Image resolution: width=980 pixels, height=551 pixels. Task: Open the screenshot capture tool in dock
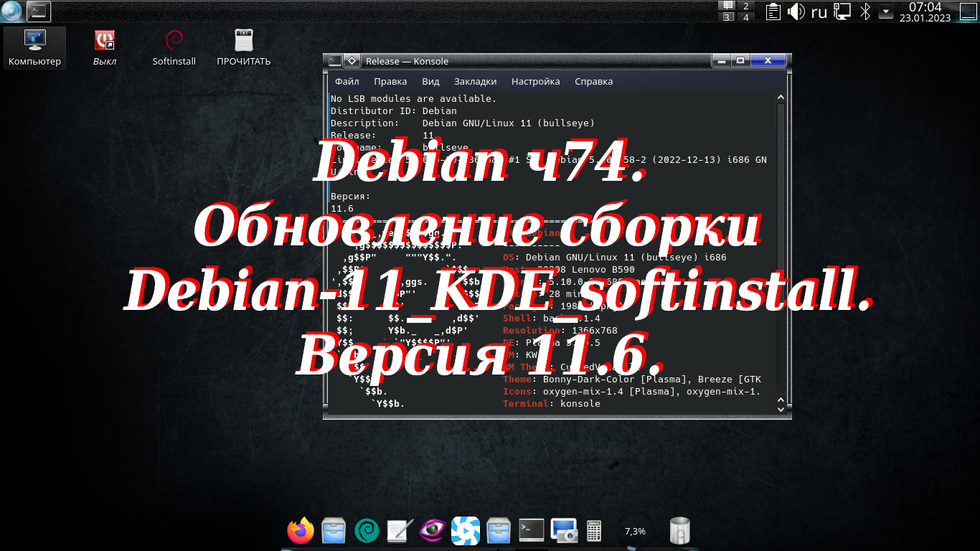coord(565,531)
